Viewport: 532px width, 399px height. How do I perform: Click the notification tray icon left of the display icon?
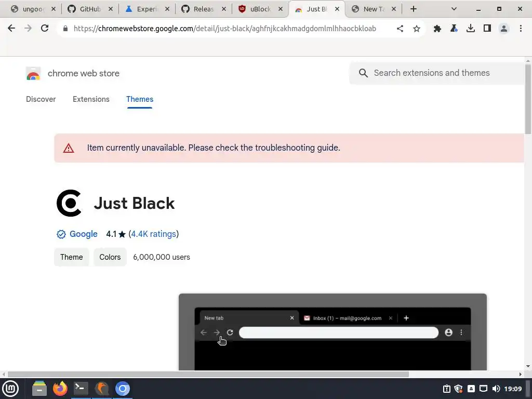tap(471, 389)
